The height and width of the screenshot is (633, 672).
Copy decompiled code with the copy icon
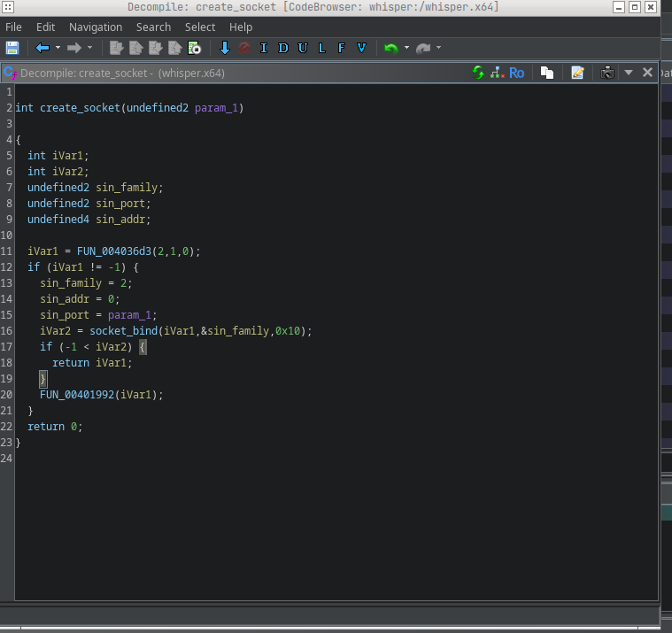pos(547,73)
